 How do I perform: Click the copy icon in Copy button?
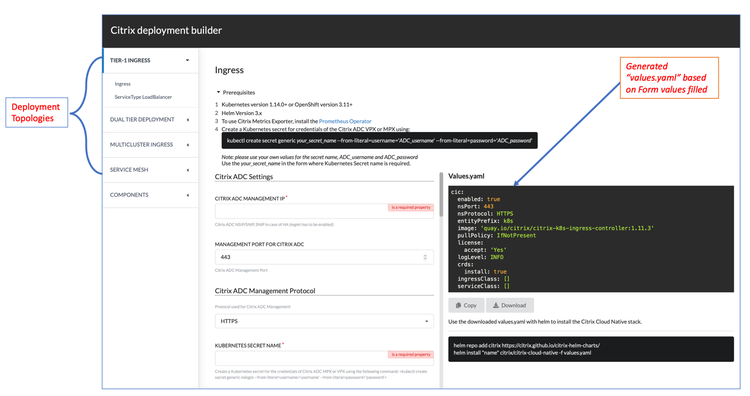point(458,305)
